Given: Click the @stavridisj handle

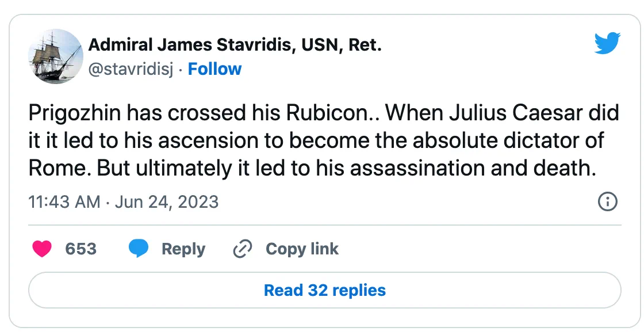Looking at the screenshot, I should (130, 69).
